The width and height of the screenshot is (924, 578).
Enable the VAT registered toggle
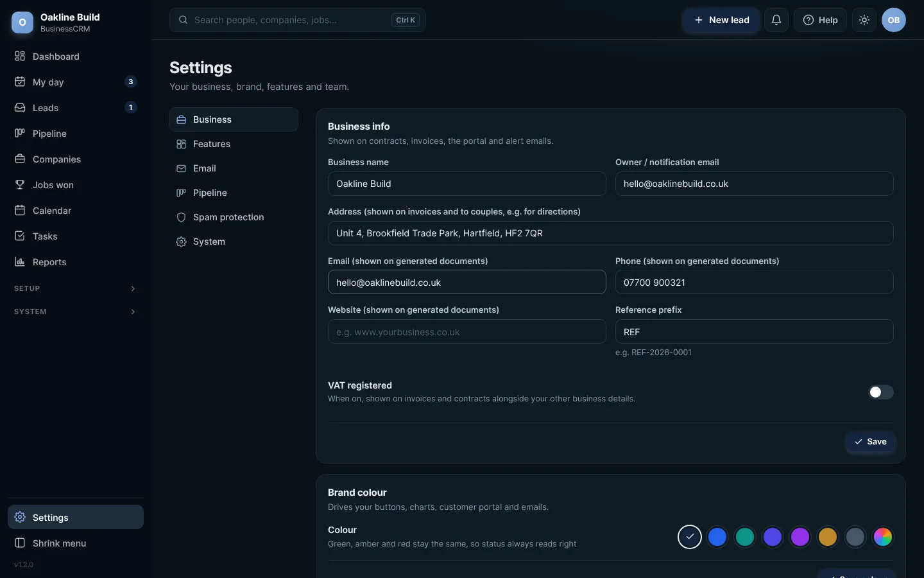[x=881, y=392]
